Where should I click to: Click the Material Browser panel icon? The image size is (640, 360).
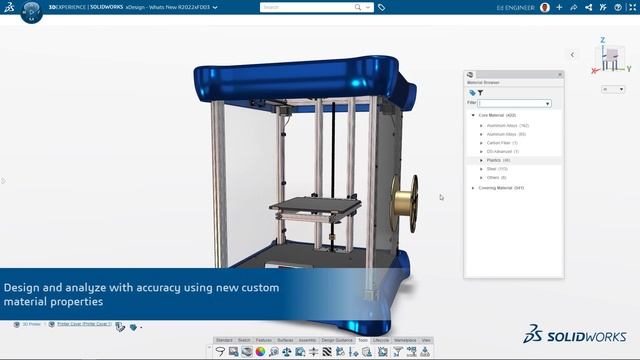pos(470,75)
